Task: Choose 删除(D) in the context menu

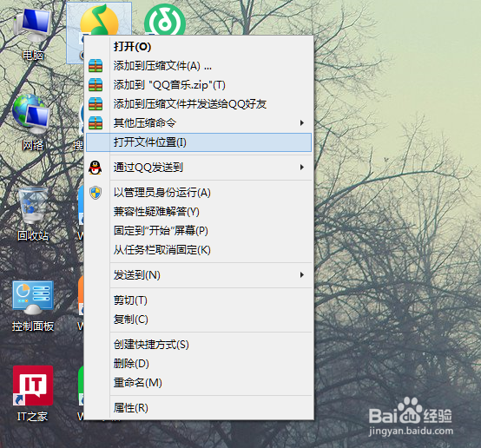Action: [199, 364]
